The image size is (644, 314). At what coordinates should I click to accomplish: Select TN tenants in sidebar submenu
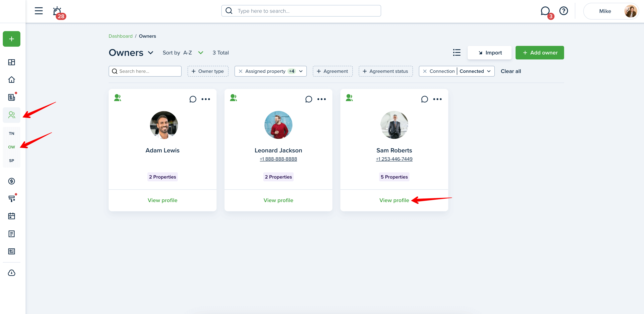(x=12, y=133)
